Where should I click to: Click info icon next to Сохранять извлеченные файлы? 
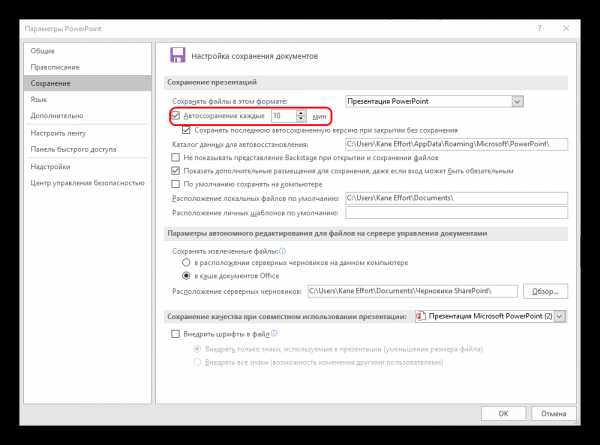(x=282, y=251)
